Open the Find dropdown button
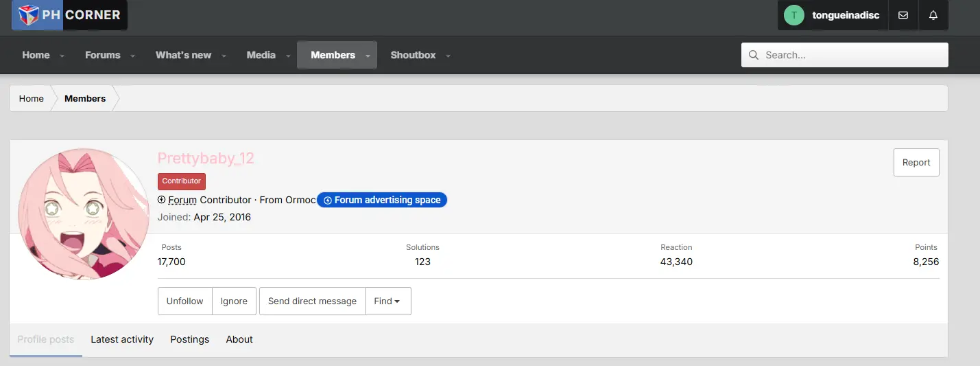Viewport: 980px width, 366px height. click(387, 301)
